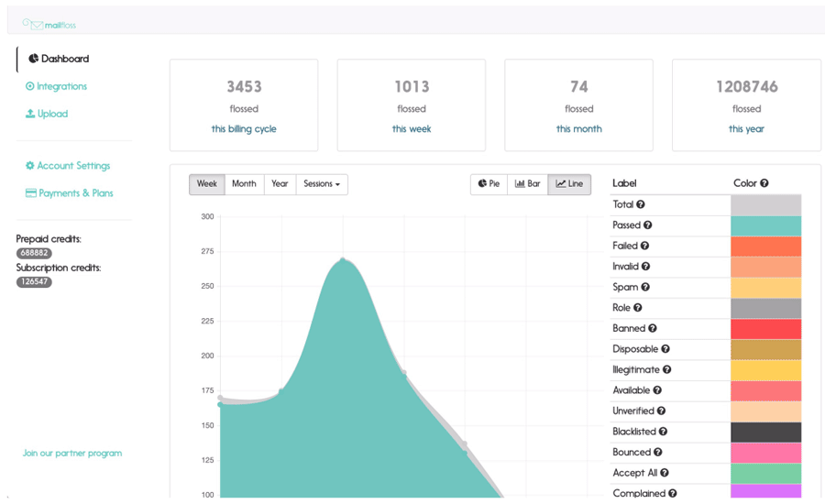This screenshot has width=825, height=504.
Task: Switch chart range to Year
Action: tap(280, 184)
